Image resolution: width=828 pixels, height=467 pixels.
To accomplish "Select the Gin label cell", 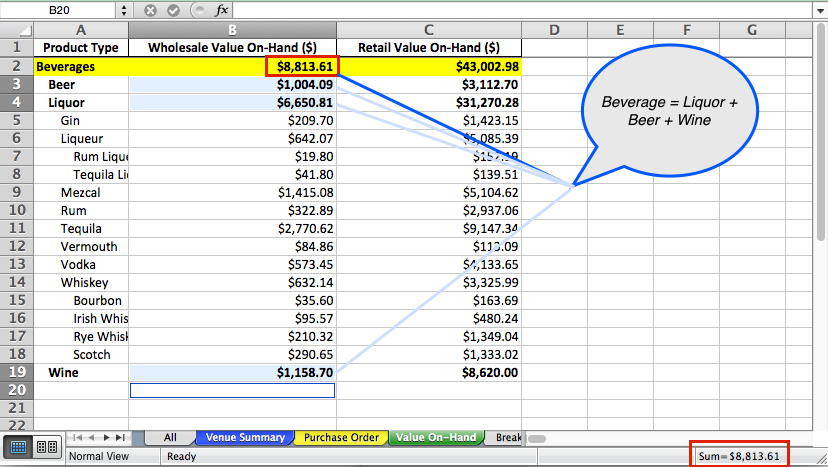I will click(x=81, y=120).
